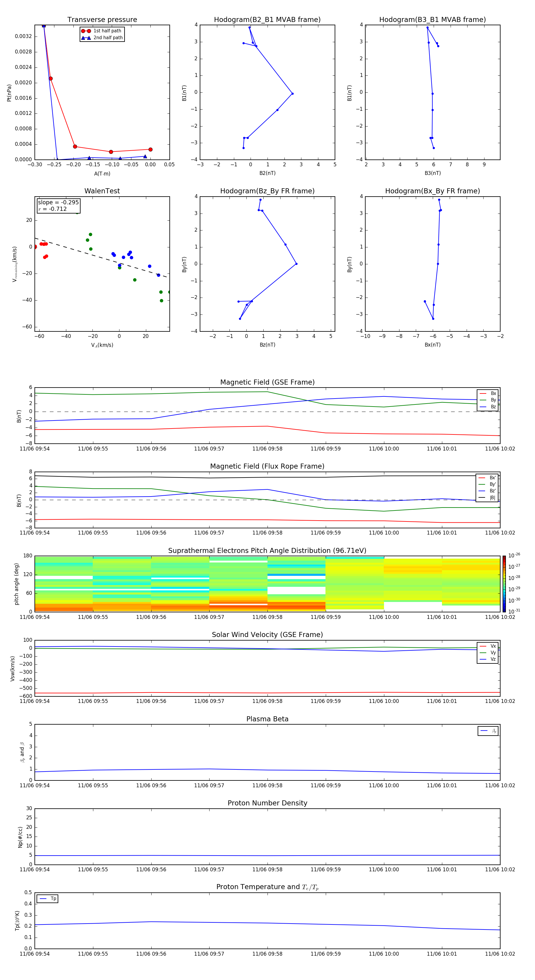Click the B2(nT) x-axis label
Image resolution: width=535 pixels, height=980 pixels.
pos(267,173)
